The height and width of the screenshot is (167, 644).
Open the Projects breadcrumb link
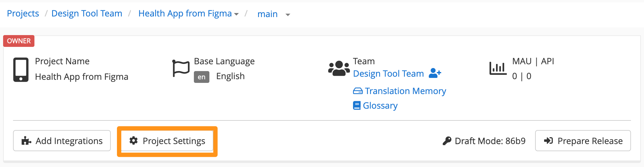pos(23,13)
